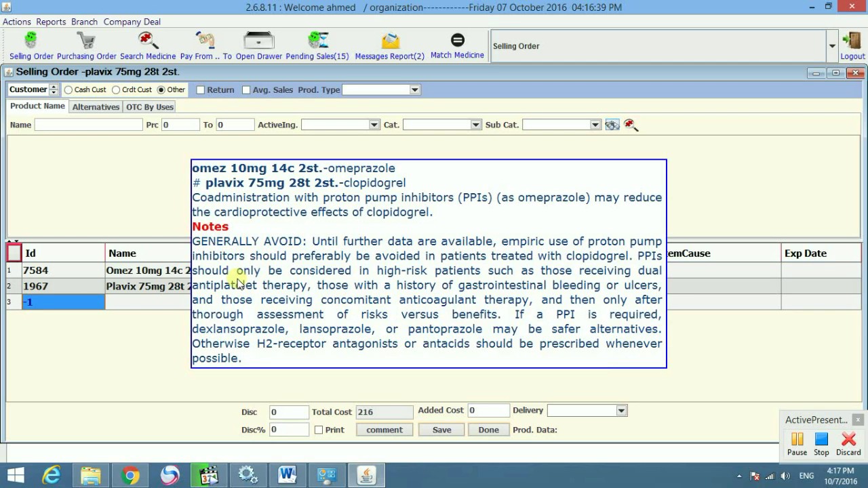
Task: Open Microsoft Word from taskbar
Action: coord(288,476)
